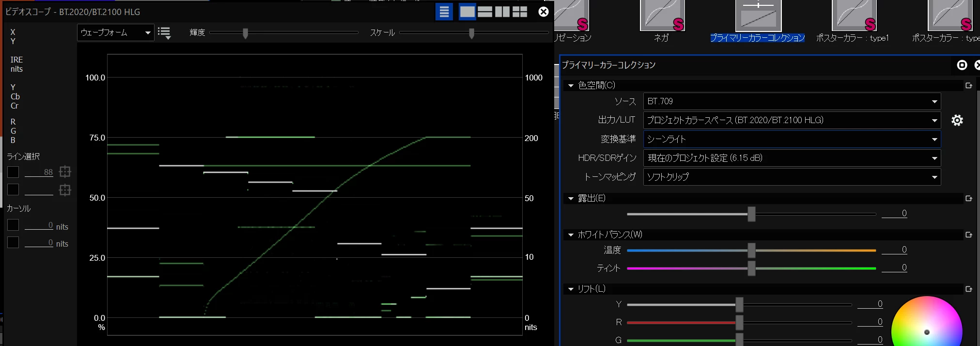Select two-row split layout icon
980x346 pixels.
click(485, 12)
